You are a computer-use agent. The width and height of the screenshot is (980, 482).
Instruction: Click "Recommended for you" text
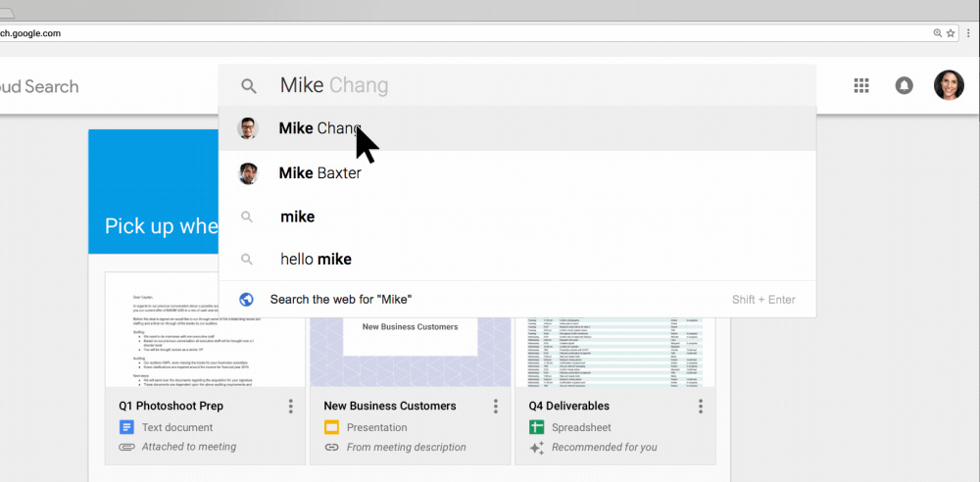(605, 447)
